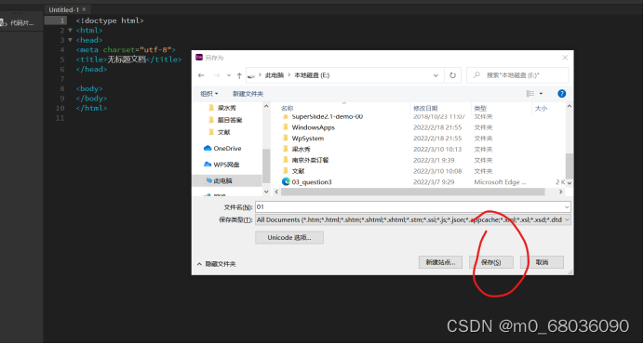Click the file list horizontal scrollbar
Viewport: 644px width, 344px height.
413,192
